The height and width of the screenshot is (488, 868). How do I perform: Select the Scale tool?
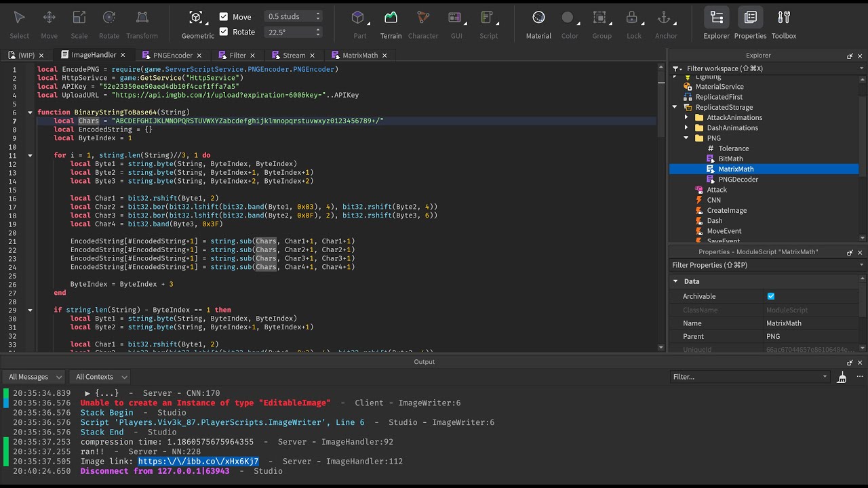click(x=79, y=20)
